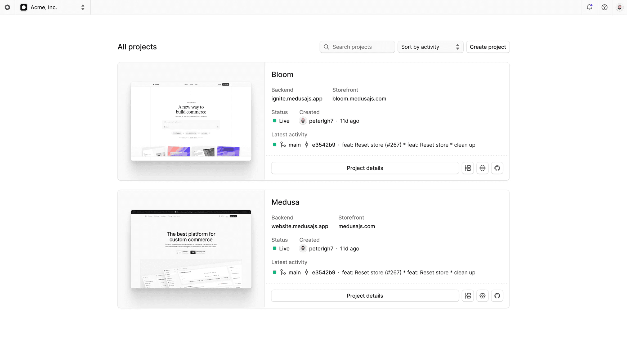Open the Acme, Inc. organization switcher
The width and height of the screenshot is (627, 364).
pyautogui.click(x=53, y=7)
